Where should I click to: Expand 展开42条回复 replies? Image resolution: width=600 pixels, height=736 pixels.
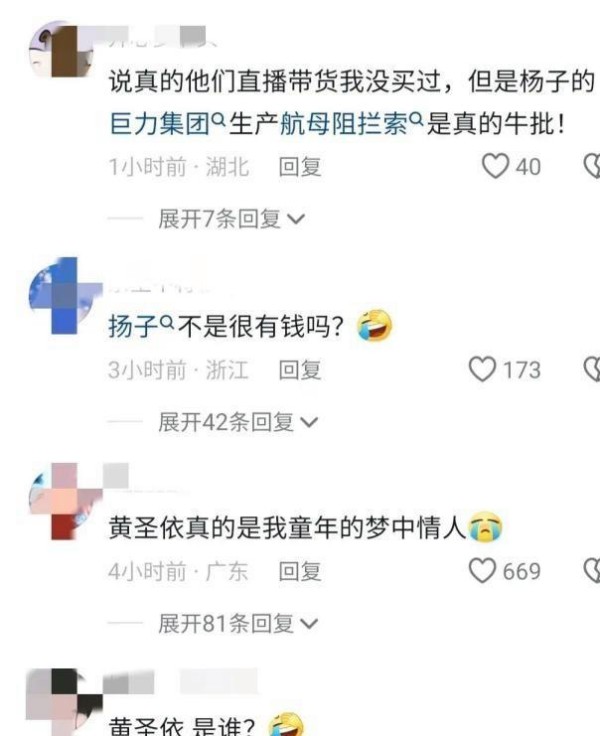tap(238, 422)
